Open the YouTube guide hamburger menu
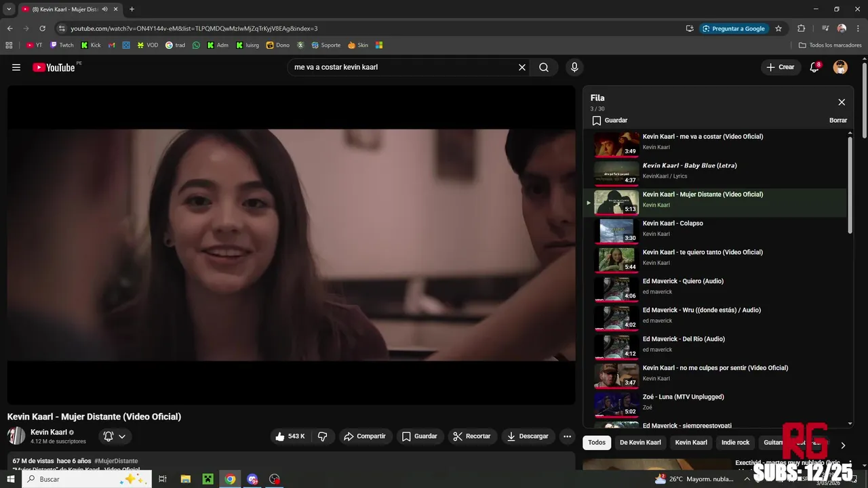The width and height of the screenshot is (868, 488). coord(16,67)
